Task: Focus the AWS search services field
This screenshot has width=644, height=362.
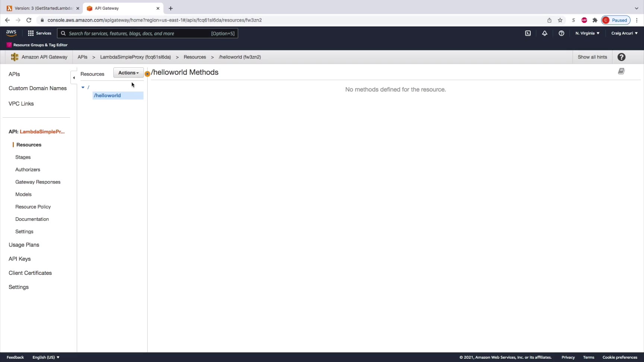Action: click(x=148, y=33)
